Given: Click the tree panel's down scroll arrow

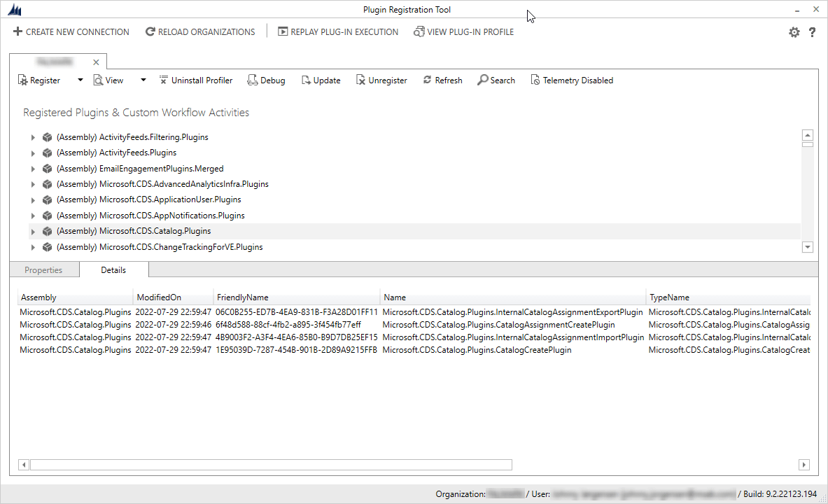Looking at the screenshot, I should tap(808, 247).
